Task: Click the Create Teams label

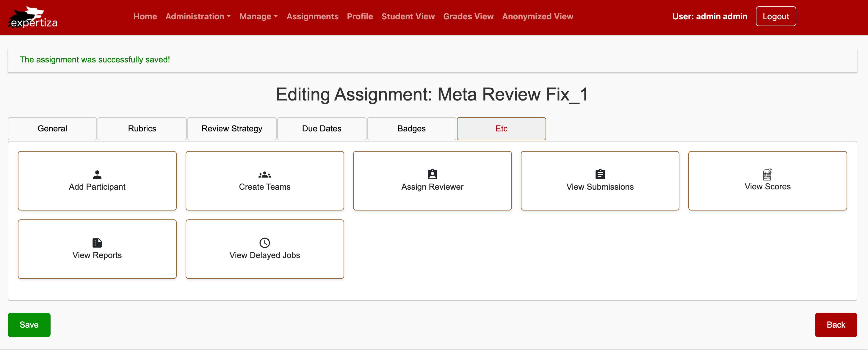Action: coord(264,187)
